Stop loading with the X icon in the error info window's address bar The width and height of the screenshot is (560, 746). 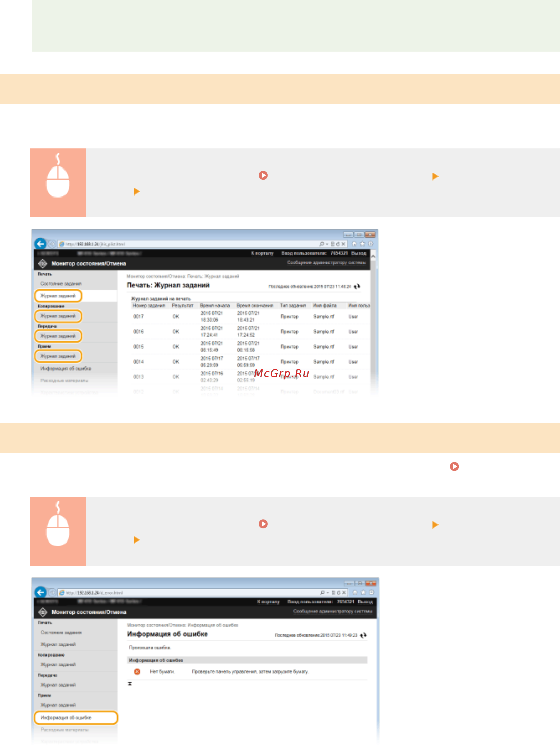[344, 593]
